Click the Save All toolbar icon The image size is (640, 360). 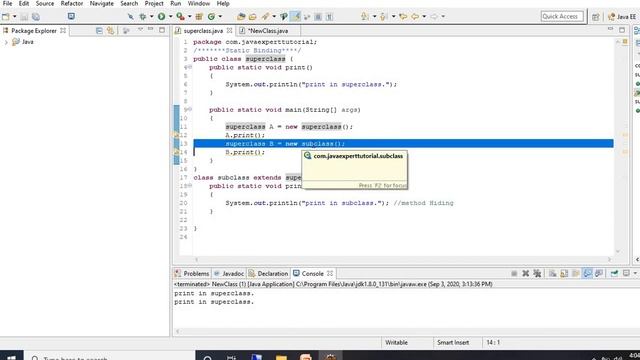click(36, 17)
